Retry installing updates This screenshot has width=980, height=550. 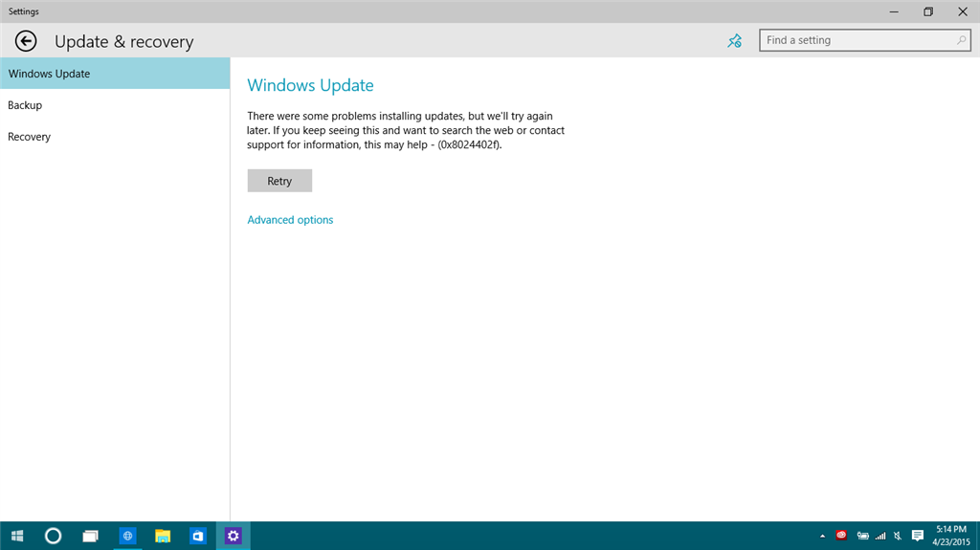click(x=279, y=181)
